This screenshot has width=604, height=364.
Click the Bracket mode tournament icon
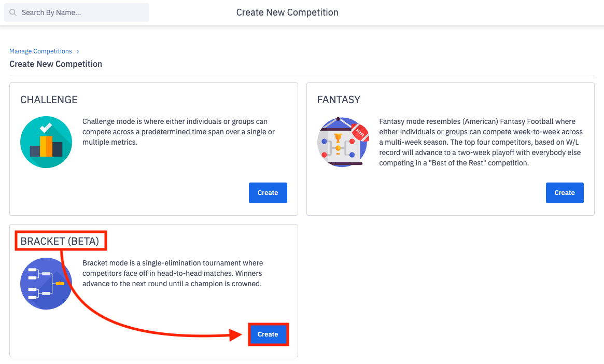(46, 284)
